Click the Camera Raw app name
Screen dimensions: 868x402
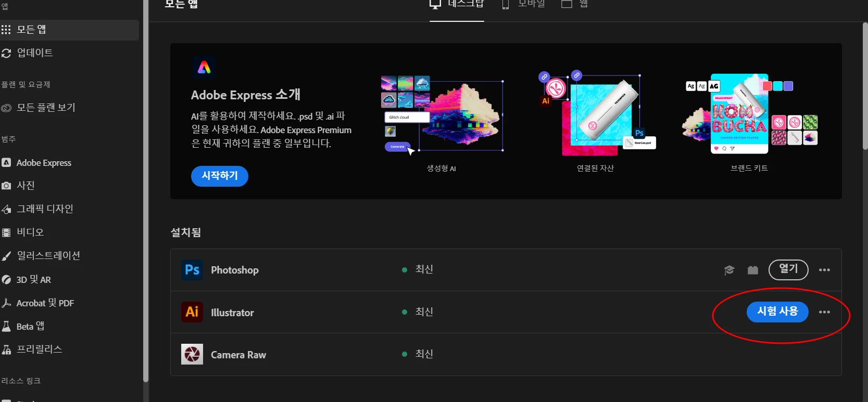coord(238,355)
